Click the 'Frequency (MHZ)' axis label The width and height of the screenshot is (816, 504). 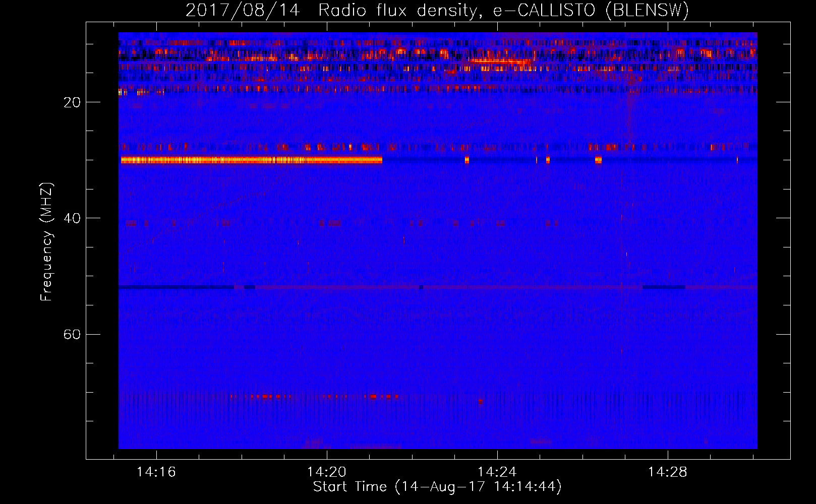[x=46, y=242]
